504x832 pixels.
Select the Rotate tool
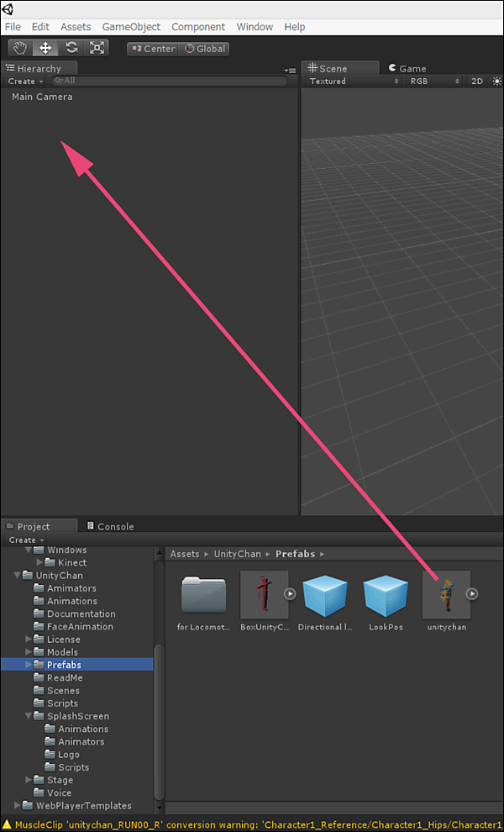point(71,48)
